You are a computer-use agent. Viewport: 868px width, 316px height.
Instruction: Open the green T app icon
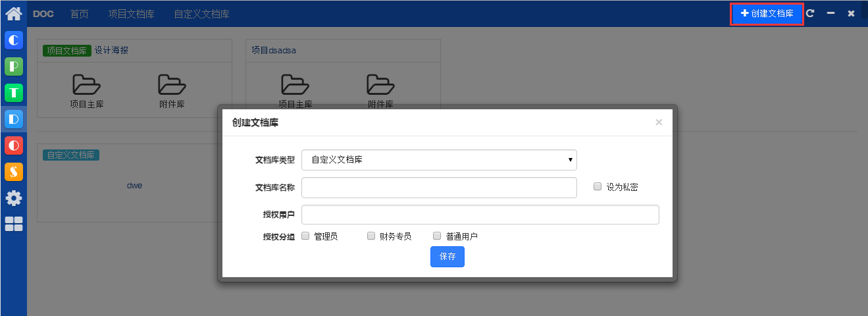pos(14,93)
